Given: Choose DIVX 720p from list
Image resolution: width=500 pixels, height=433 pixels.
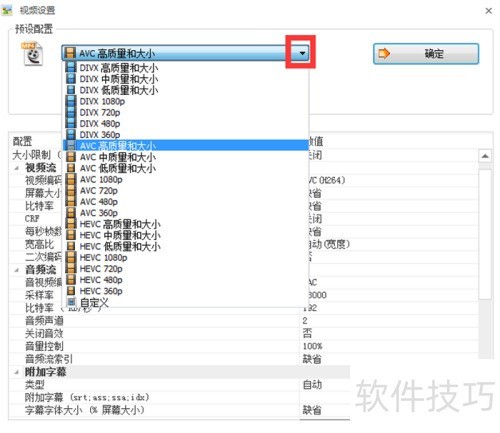Looking at the screenshot, I should click(186, 112).
